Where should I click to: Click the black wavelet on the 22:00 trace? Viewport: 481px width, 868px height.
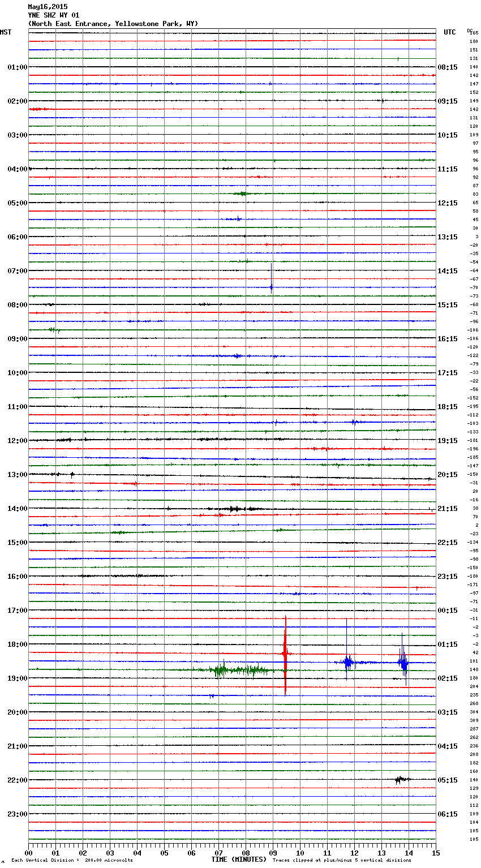402,780
